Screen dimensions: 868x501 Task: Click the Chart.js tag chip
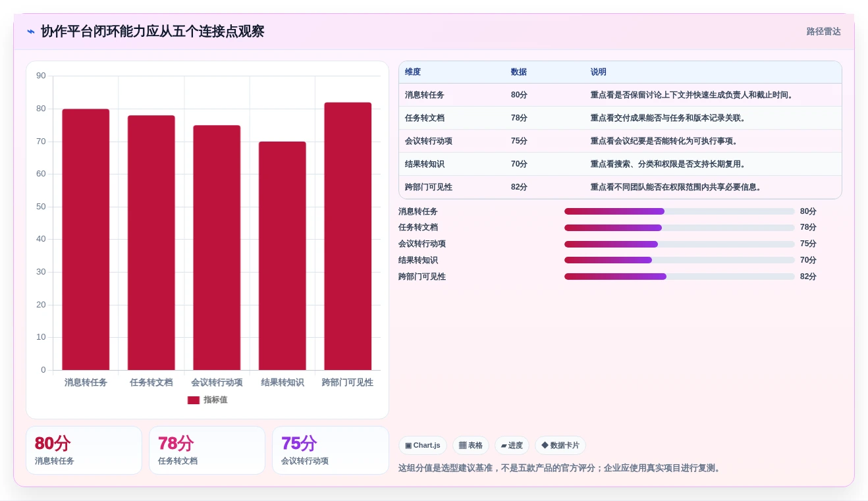point(423,446)
